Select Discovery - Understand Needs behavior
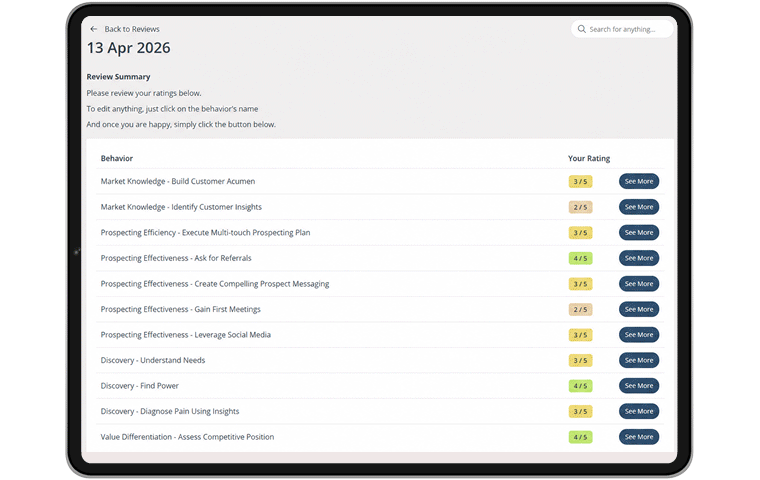 tap(153, 360)
